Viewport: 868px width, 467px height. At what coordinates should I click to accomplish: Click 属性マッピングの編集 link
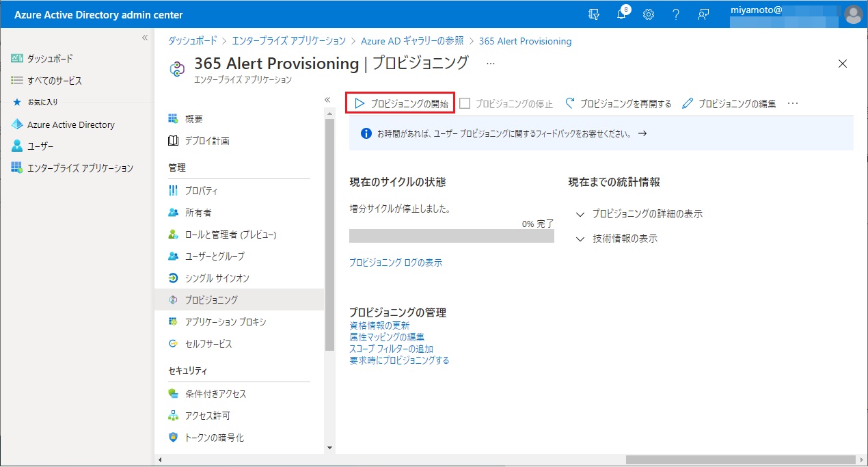coord(386,337)
